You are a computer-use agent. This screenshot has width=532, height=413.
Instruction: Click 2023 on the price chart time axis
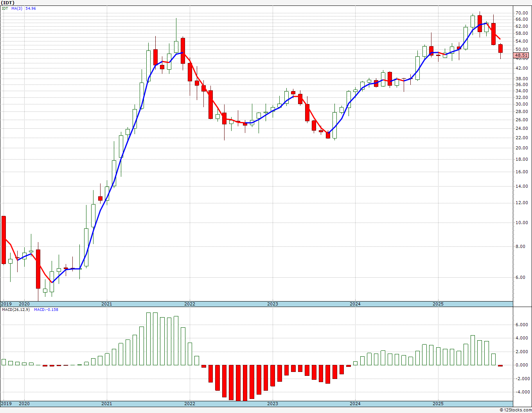273,304
